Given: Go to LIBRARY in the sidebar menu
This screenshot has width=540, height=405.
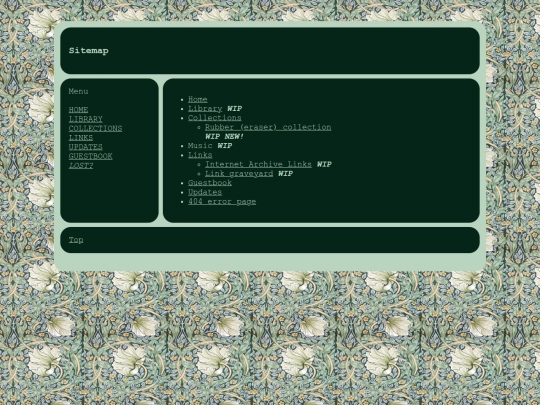Looking at the screenshot, I should click(85, 119).
